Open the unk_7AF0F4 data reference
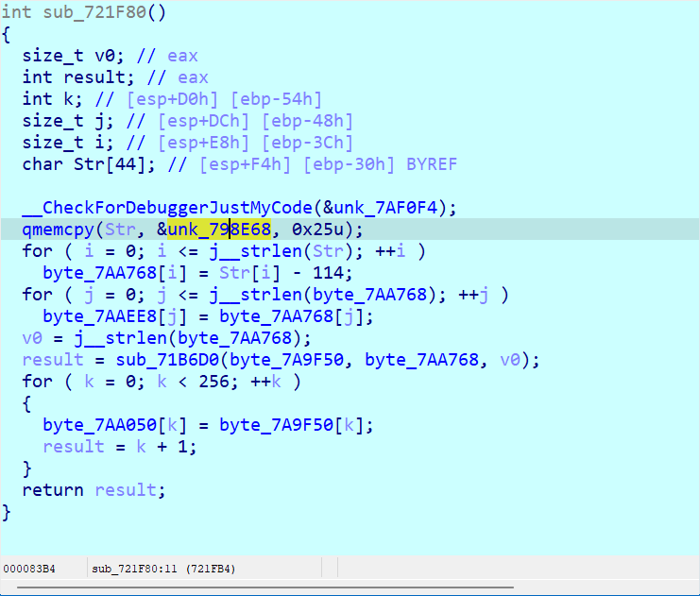700x596 pixels. (385, 208)
